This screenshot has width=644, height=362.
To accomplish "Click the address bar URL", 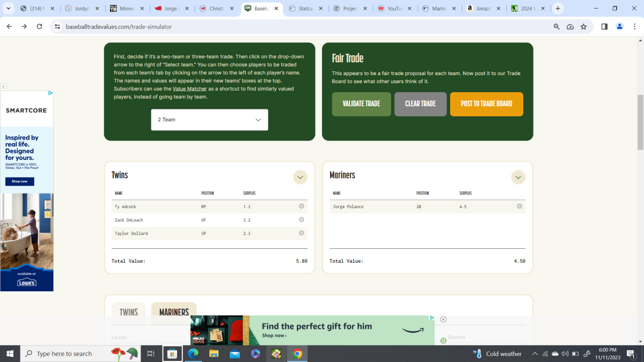I will [119, 26].
